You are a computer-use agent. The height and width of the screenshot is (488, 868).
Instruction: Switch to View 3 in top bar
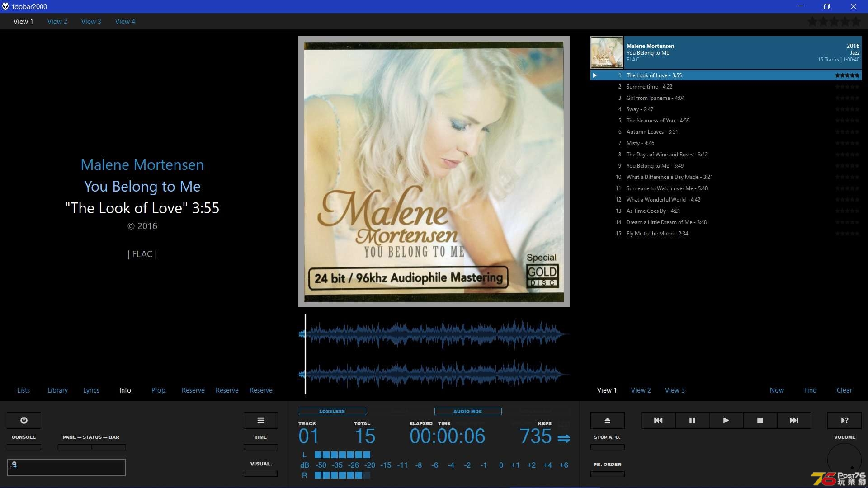91,21
